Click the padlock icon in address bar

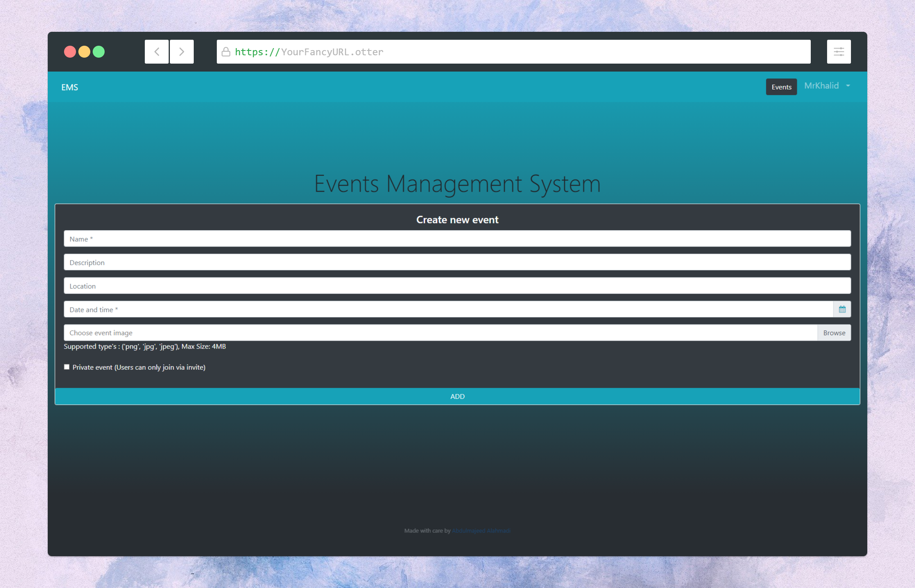pyautogui.click(x=226, y=52)
